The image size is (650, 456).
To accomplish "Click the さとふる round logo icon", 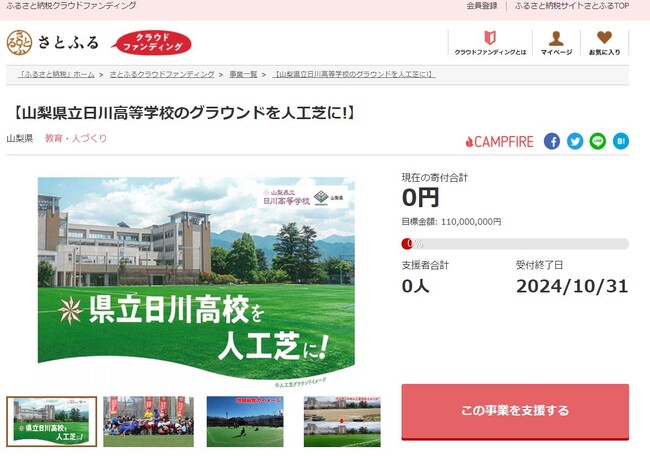I will click(19, 43).
